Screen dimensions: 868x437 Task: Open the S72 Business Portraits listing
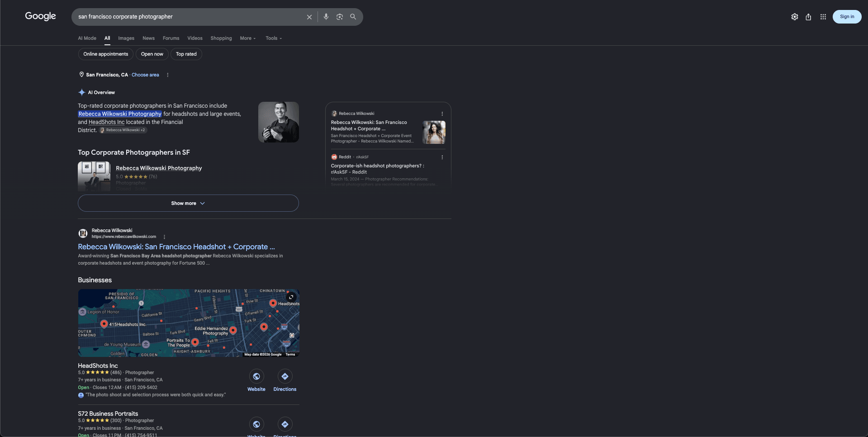[108, 414]
